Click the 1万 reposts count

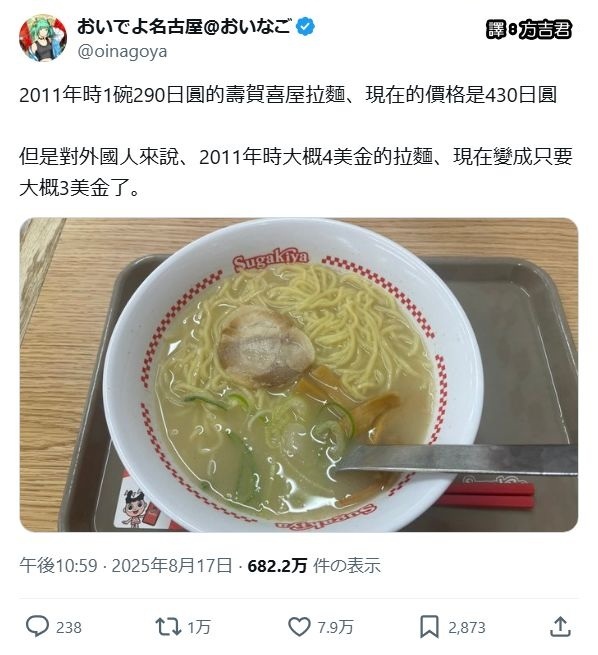click(198, 627)
